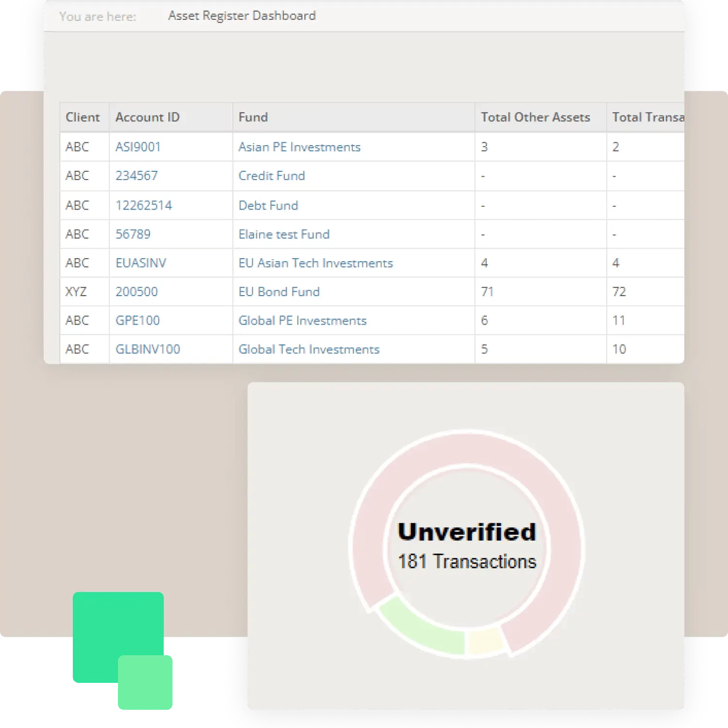Open account ASI9001 link
Screen dimensions: 728x728
point(138,147)
